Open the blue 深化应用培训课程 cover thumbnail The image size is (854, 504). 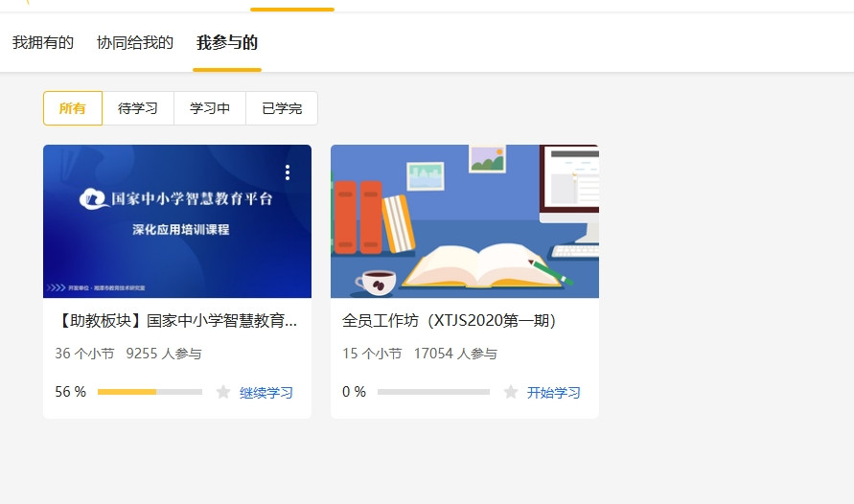point(177,221)
